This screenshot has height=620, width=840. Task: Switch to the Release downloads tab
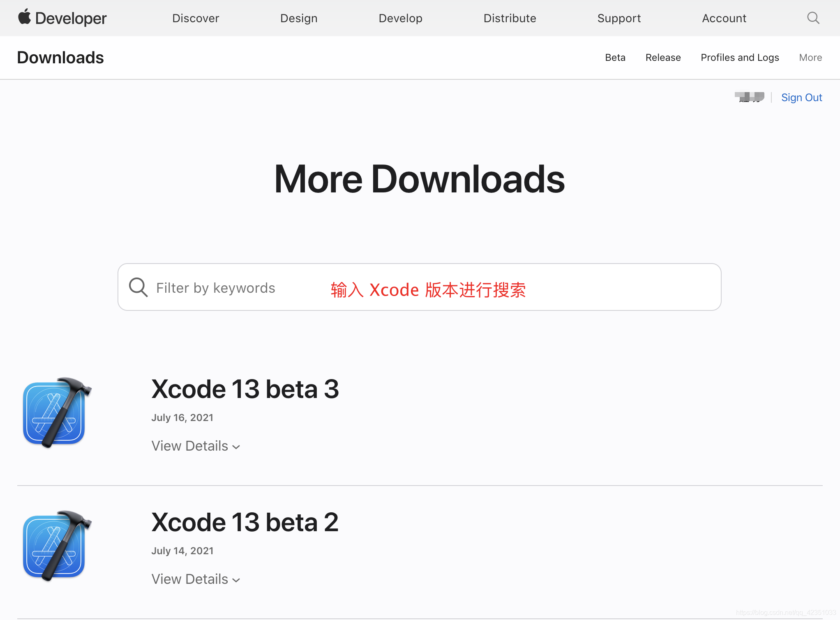[663, 58]
